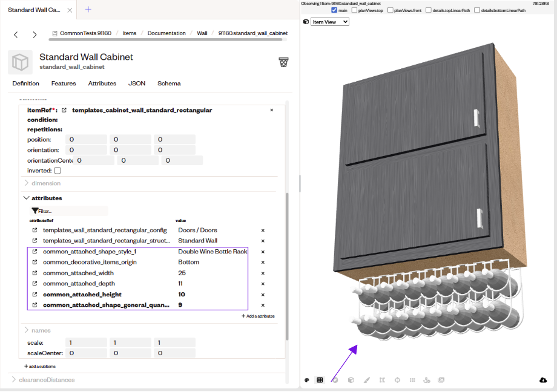Close the Standard Wall Ca... tab

click(70, 10)
